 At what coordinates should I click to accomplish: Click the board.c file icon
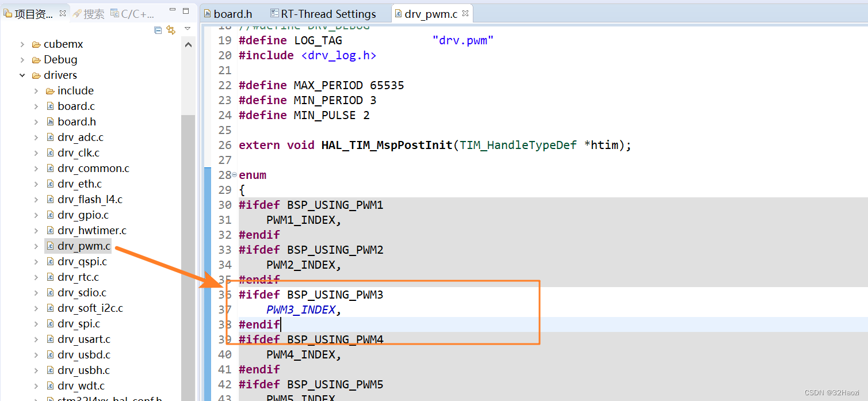pyautogui.click(x=51, y=106)
